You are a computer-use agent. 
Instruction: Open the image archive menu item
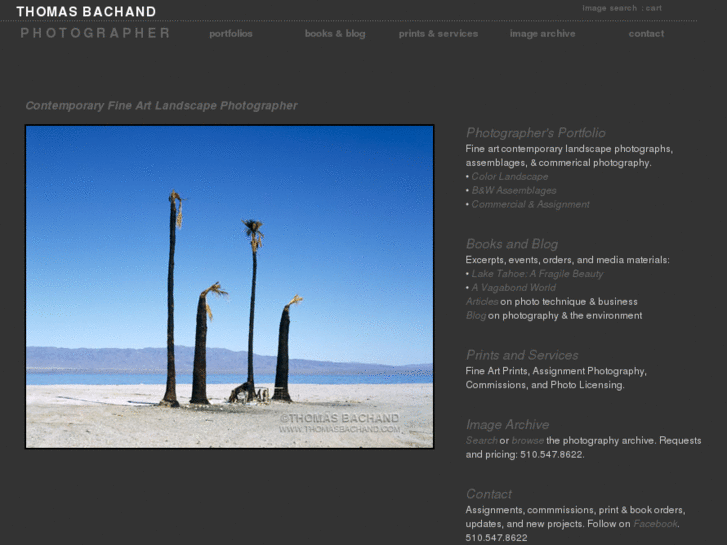click(x=542, y=34)
